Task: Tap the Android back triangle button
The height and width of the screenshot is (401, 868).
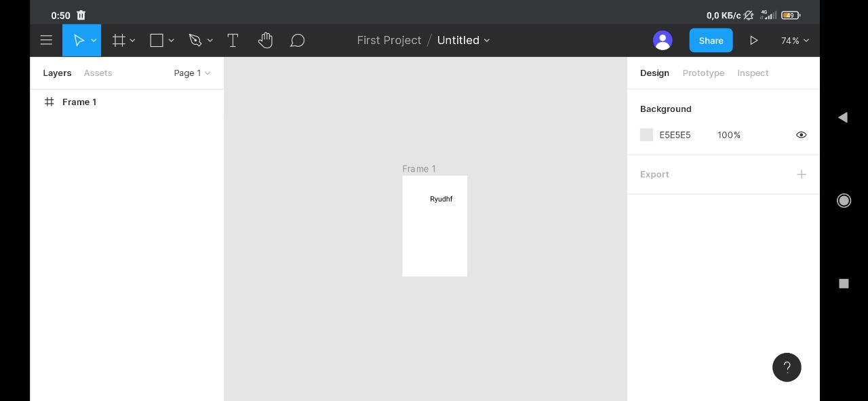Action: 843,117
